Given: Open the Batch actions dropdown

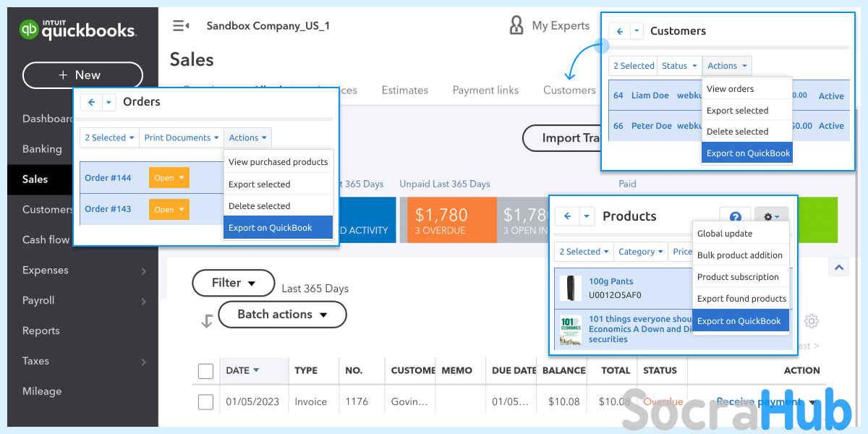Looking at the screenshot, I should pyautogui.click(x=282, y=315).
